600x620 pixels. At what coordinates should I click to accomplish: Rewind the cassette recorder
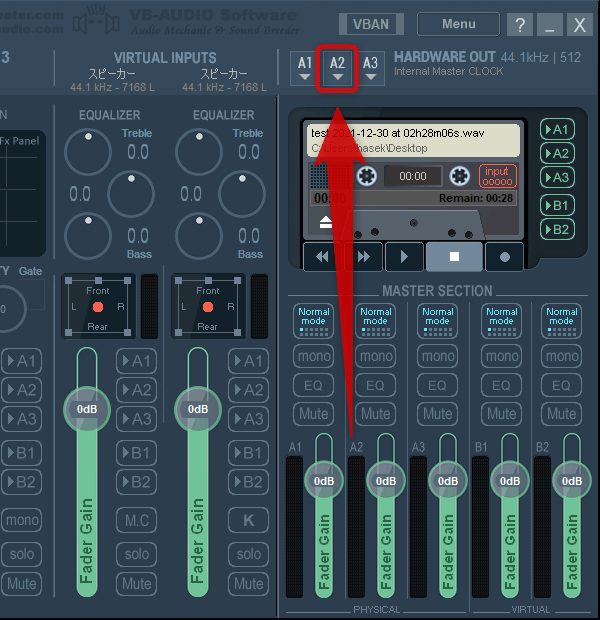click(x=322, y=257)
